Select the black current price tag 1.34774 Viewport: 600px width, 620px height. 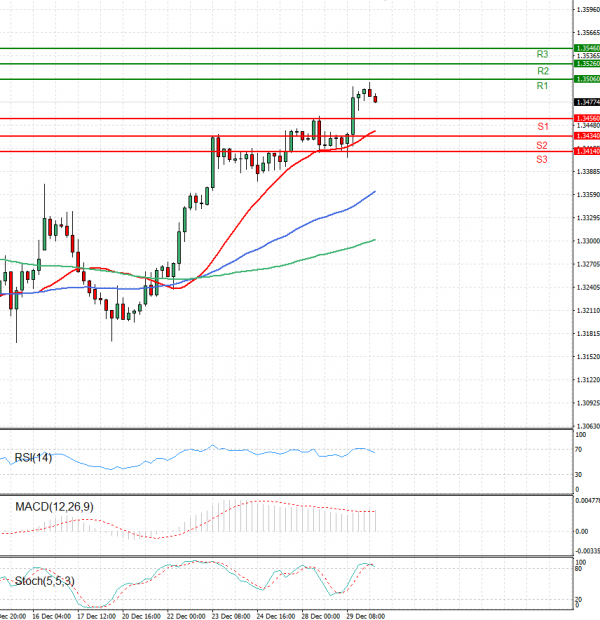[x=587, y=102]
